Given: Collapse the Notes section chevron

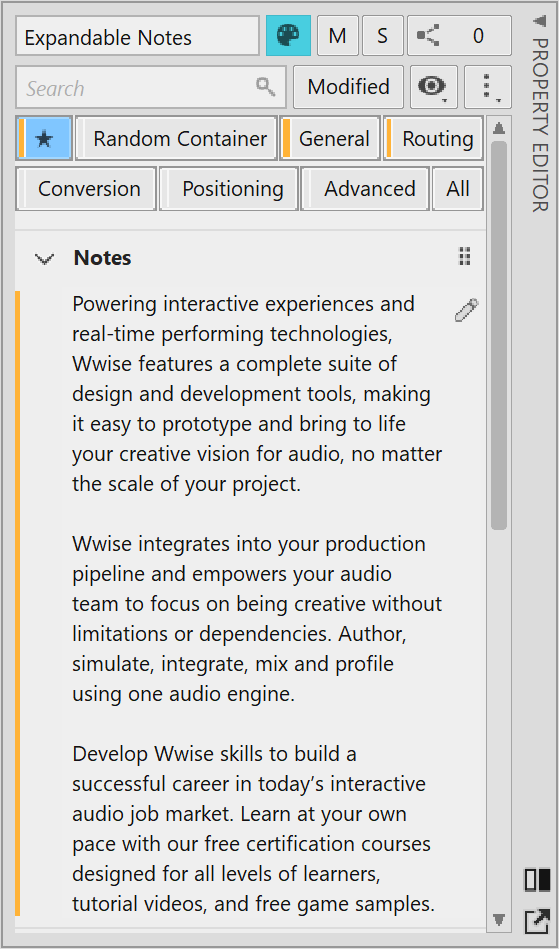Looking at the screenshot, I should pyautogui.click(x=44, y=258).
